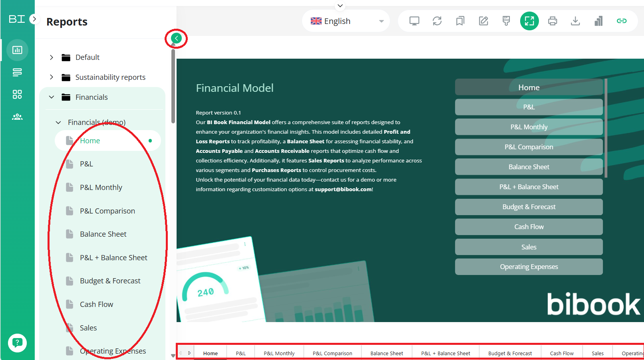This screenshot has height=360, width=644.
Task: Click the page icon beside P&L Monthly
Action: tap(70, 187)
